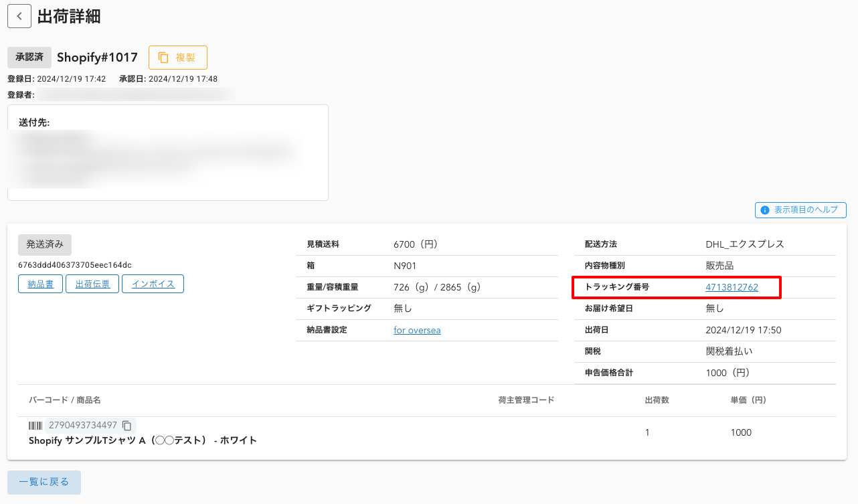Open the 納品書 document

point(40,284)
